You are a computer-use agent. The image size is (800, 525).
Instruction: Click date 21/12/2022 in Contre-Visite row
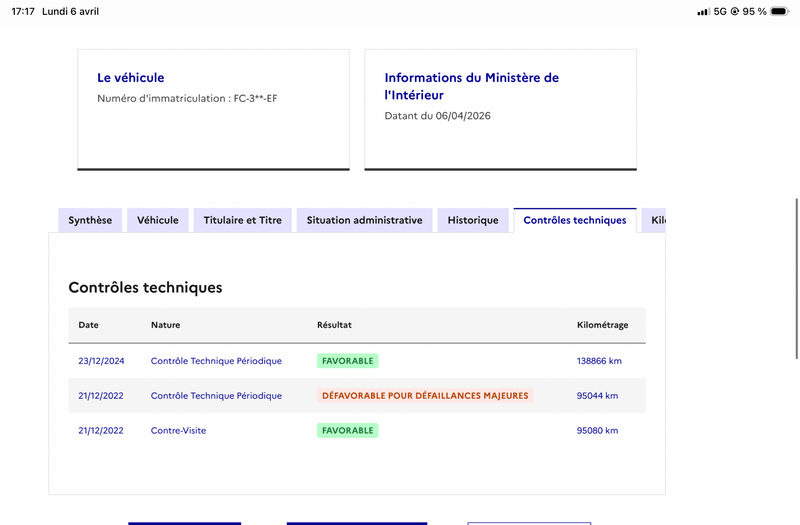tap(101, 430)
